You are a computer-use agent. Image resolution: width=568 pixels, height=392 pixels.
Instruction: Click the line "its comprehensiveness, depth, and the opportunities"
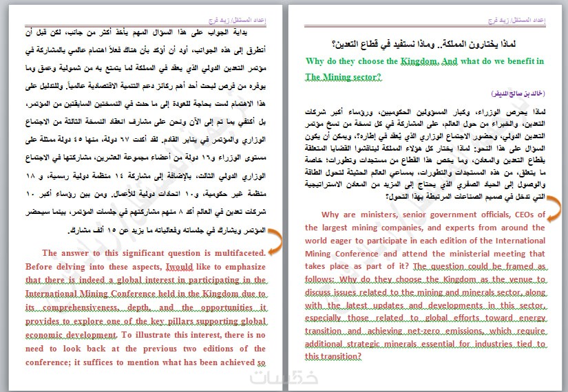146,307
